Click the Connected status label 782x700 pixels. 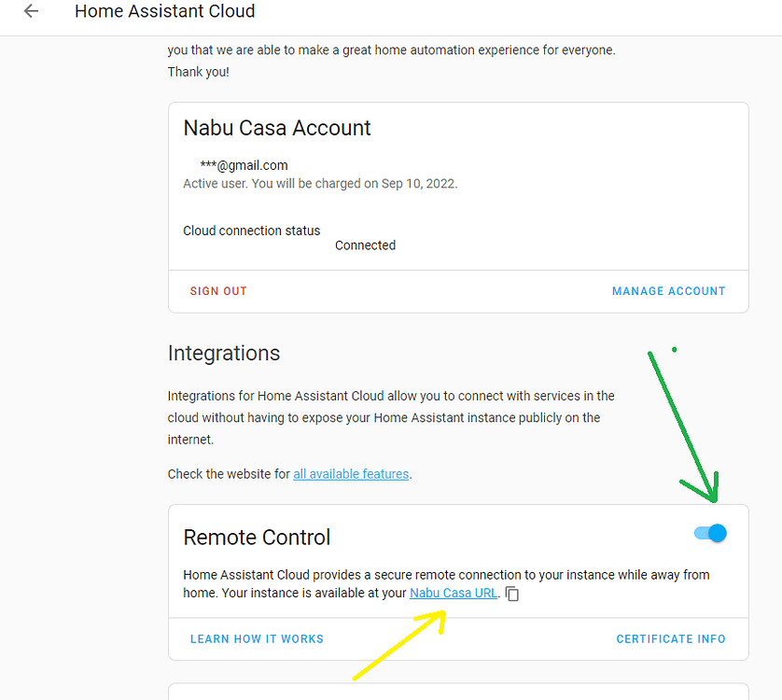click(x=365, y=245)
